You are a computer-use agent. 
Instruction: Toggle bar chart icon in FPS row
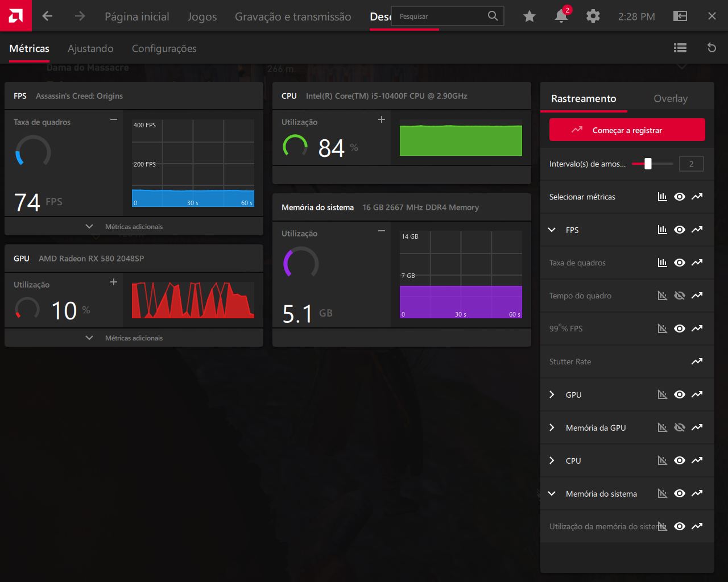coord(663,230)
